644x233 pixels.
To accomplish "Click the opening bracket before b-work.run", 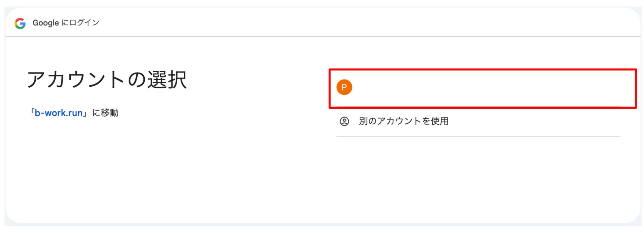I will (32, 113).
